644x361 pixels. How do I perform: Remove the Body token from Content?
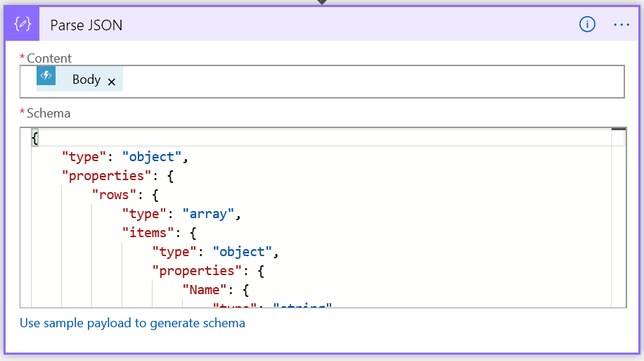(x=112, y=82)
